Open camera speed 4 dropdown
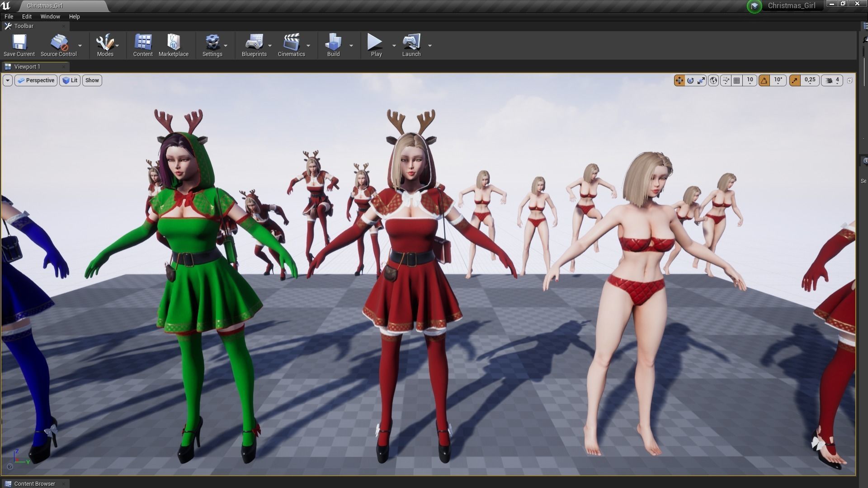Viewport: 868px width, 488px height. point(832,80)
